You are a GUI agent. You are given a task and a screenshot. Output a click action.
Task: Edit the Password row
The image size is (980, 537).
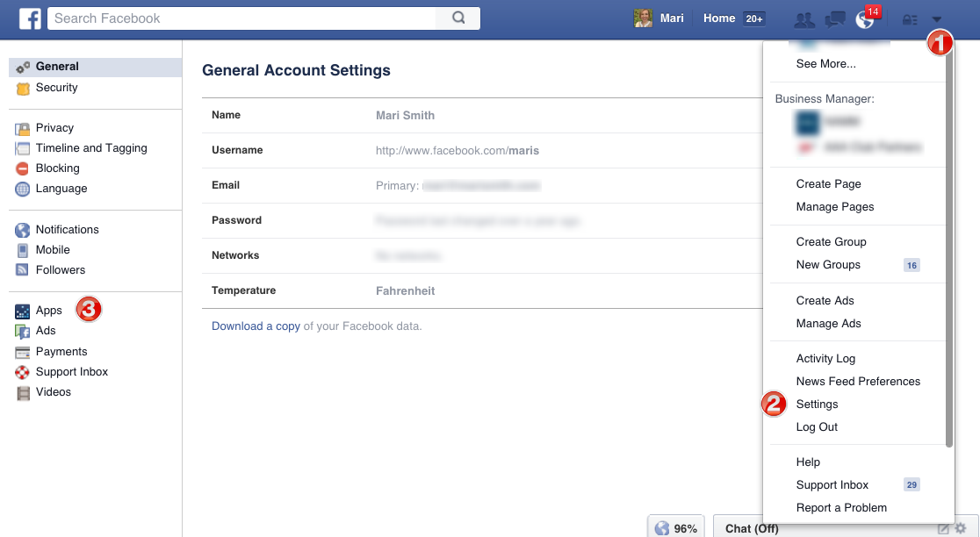coord(482,220)
